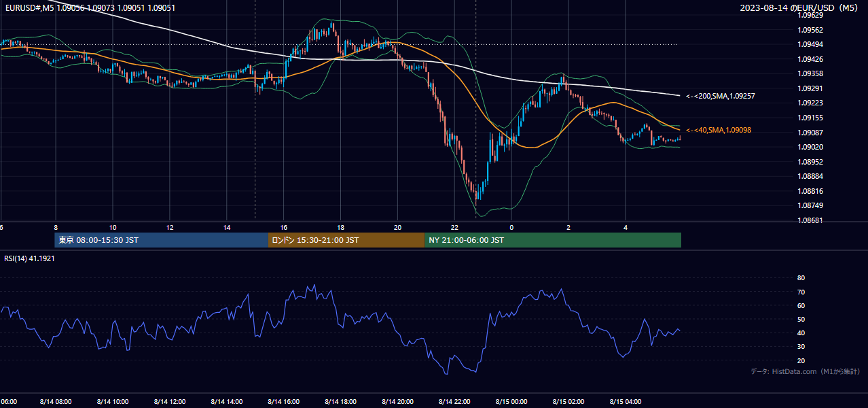The height and width of the screenshot is (408, 868).
Task: Click the 'データ: HistData.com' data source credit
Action: tap(783, 371)
